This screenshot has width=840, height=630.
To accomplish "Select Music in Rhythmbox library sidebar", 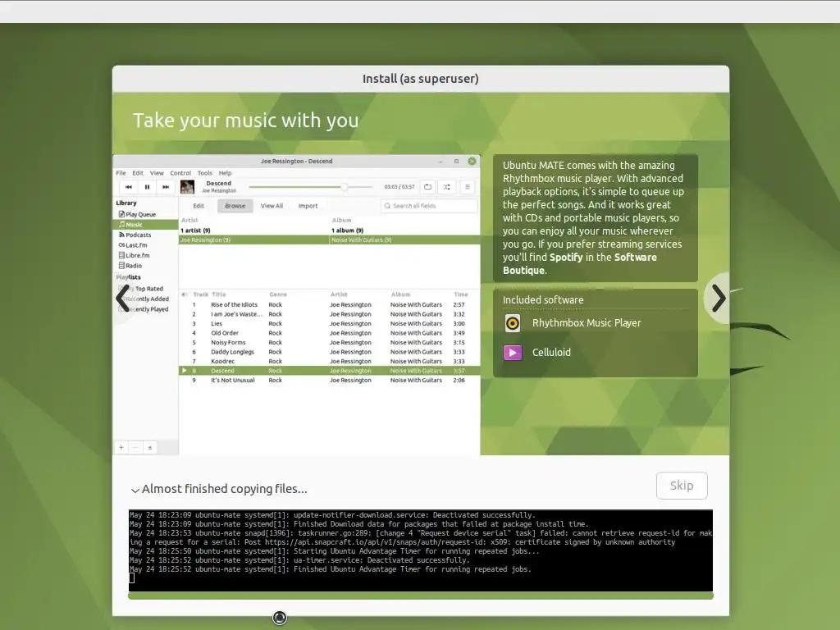I will tap(145, 225).
